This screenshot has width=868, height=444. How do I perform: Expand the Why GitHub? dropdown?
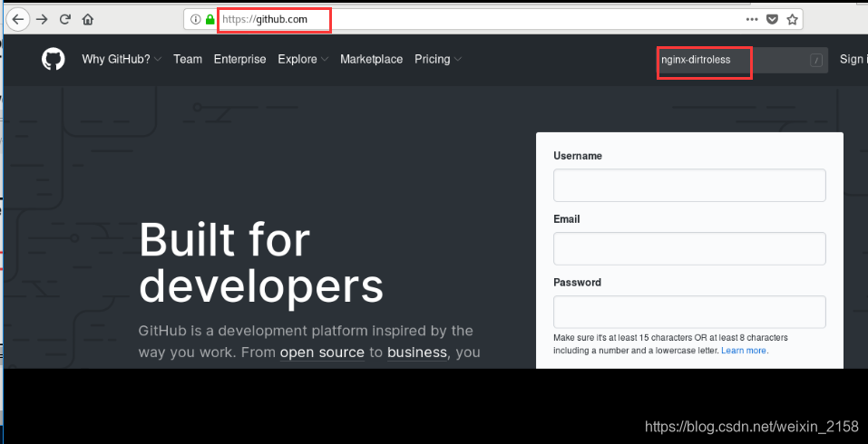(x=122, y=59)
